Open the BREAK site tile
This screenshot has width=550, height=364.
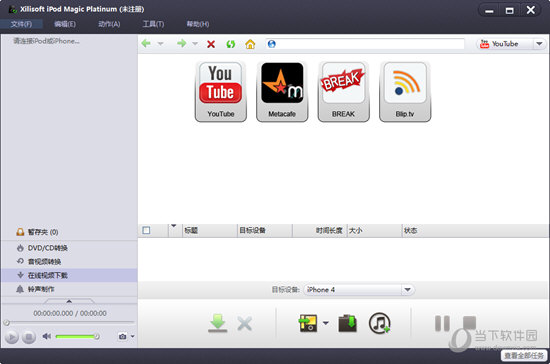coord(343,92)
